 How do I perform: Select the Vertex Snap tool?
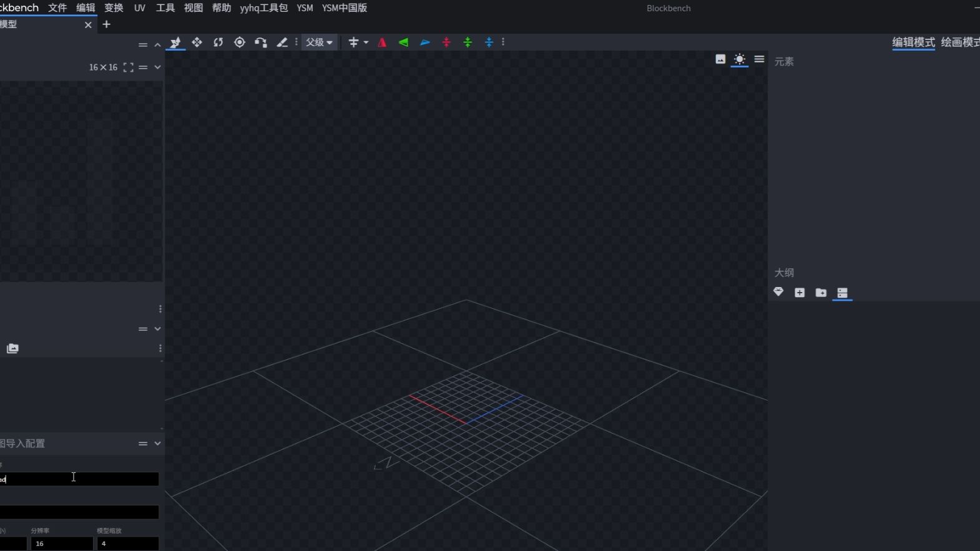click(260, 42)
